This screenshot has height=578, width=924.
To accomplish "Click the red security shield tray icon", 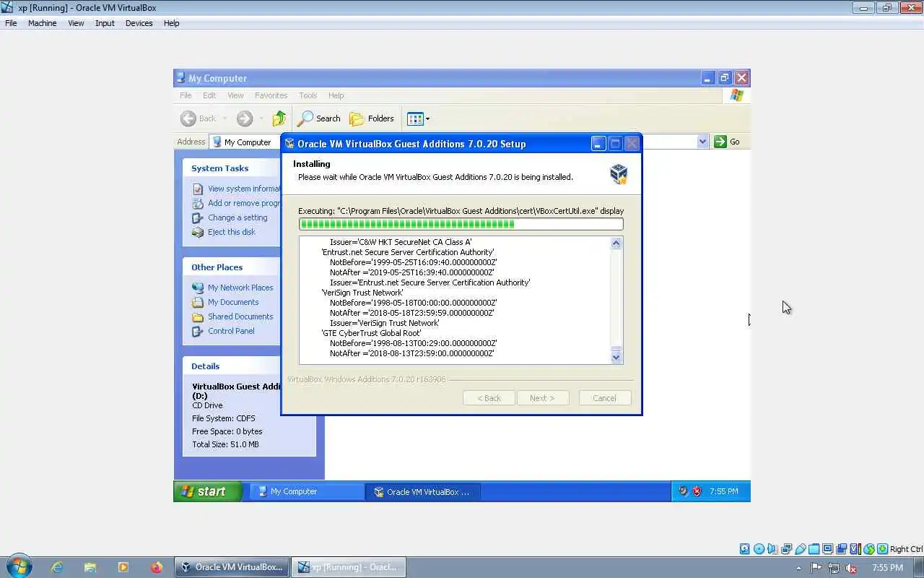I will [697, 491].
